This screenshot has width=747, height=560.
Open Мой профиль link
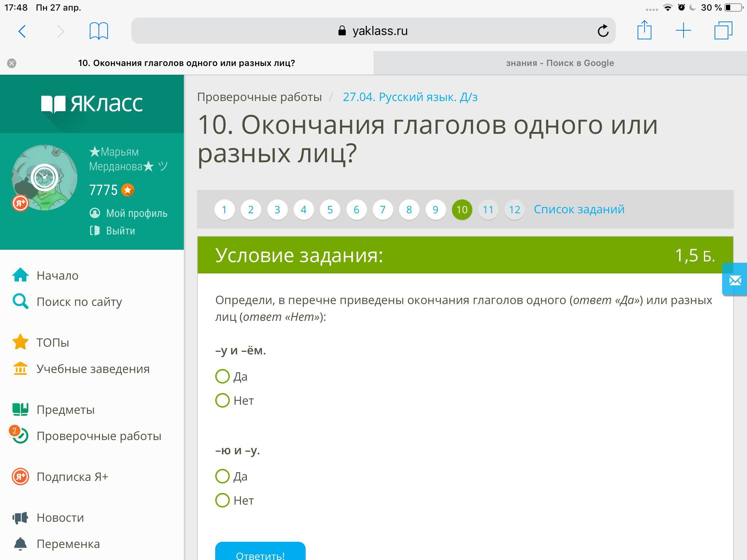coord(136,214)
